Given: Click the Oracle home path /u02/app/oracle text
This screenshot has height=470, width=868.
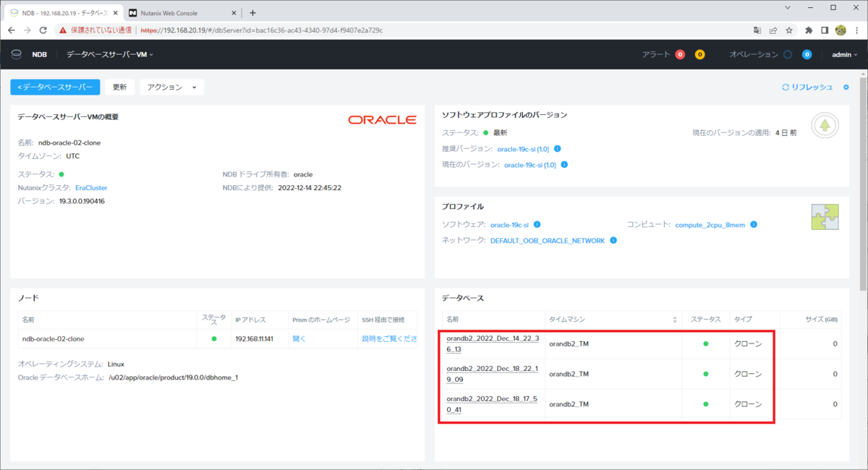Looking at the screenshot, I should pos(174,377).
